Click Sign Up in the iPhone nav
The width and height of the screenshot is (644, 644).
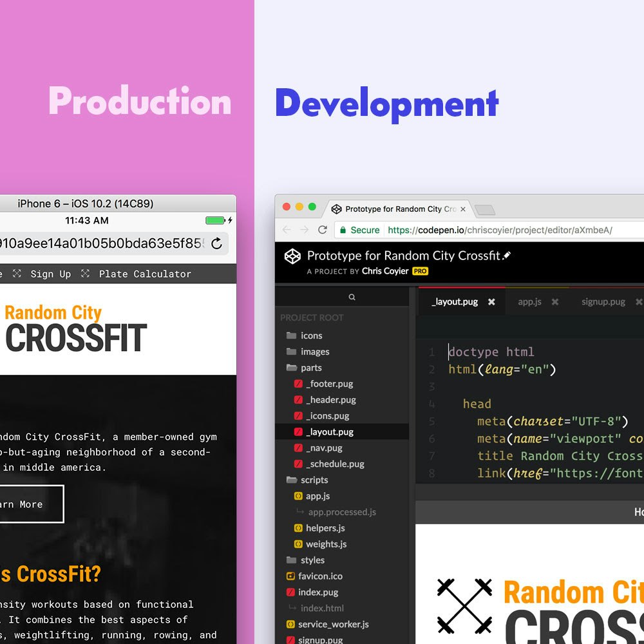[50, 274]
